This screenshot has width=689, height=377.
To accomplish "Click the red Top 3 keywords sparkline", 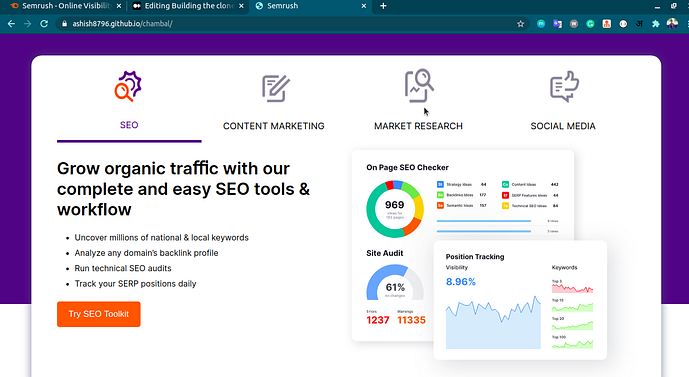I will tap(573, 289).
